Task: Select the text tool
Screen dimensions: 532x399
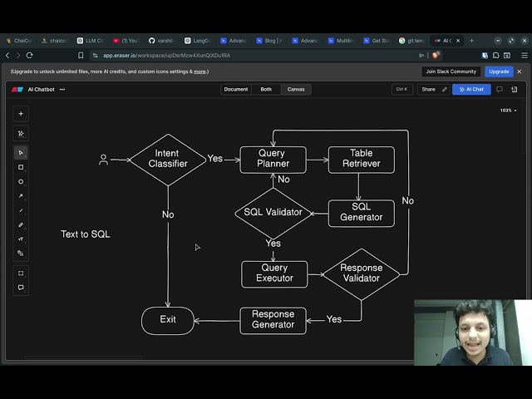Action: (21, 239)
